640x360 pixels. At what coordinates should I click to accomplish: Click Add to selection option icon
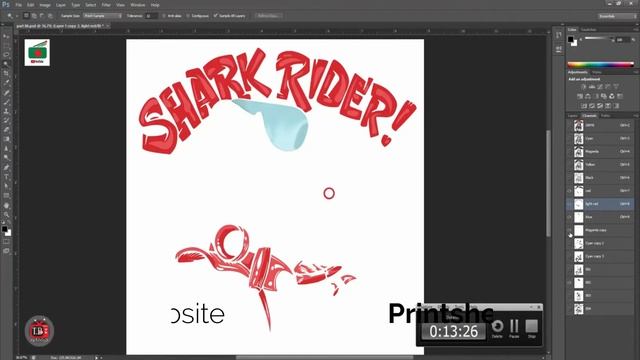[34, 16]
